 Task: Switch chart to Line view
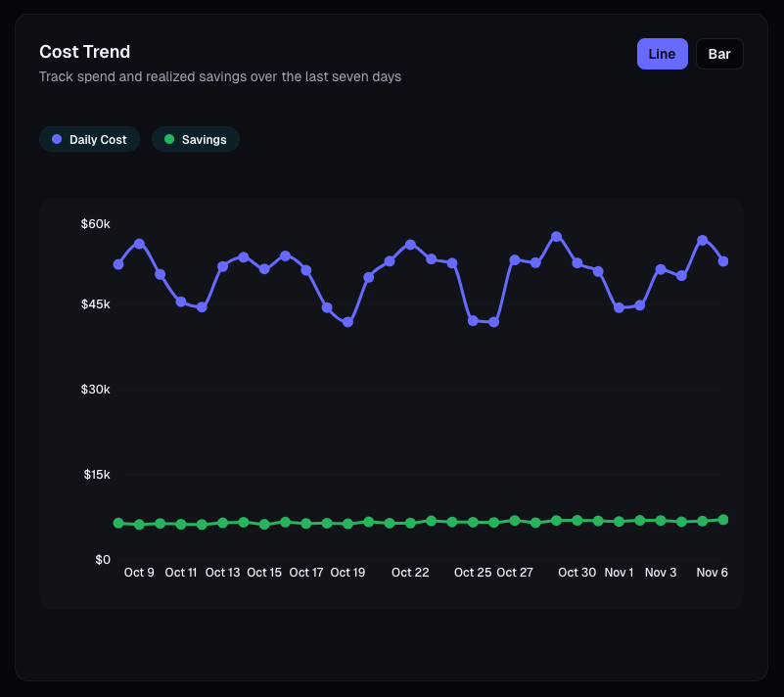662,54
